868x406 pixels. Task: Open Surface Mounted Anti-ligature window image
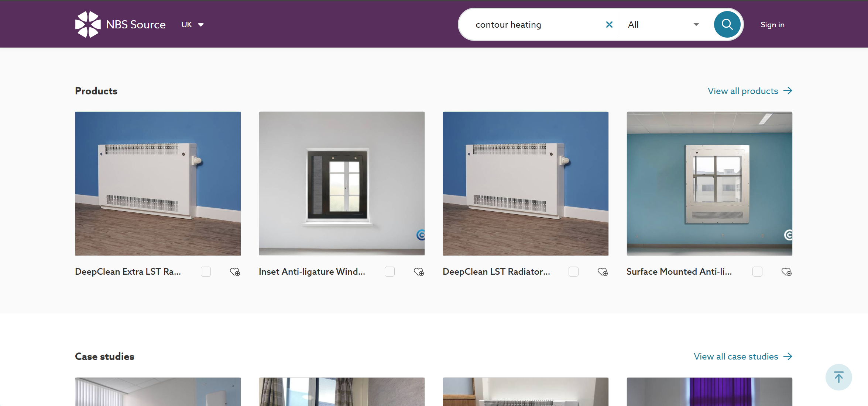pos(710,184)
